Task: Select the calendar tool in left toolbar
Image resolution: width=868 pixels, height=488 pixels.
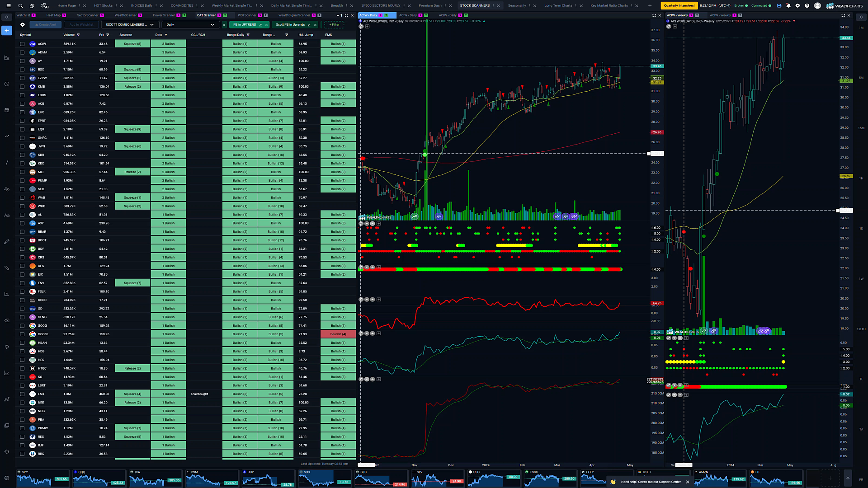Action: point(7,110)
